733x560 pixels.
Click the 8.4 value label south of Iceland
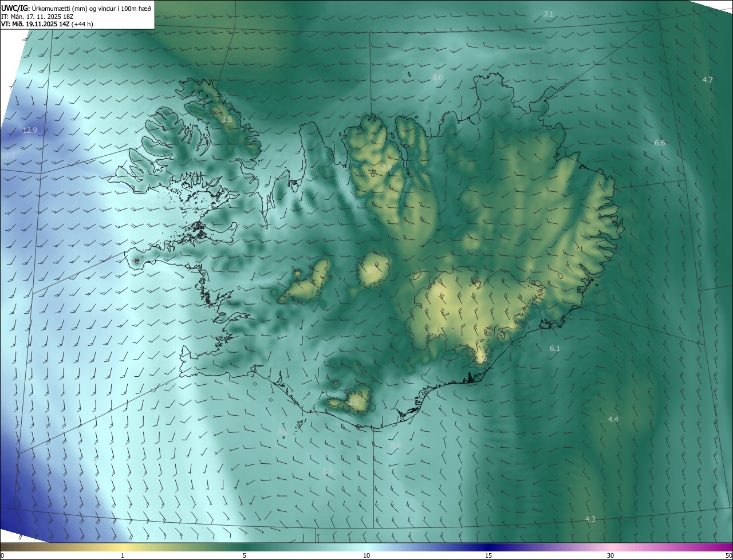pos(396,445)
